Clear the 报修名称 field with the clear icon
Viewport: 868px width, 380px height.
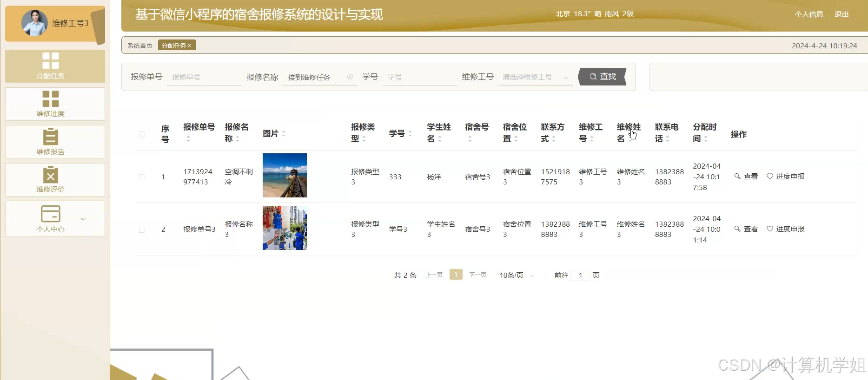[x=350, y=77]
